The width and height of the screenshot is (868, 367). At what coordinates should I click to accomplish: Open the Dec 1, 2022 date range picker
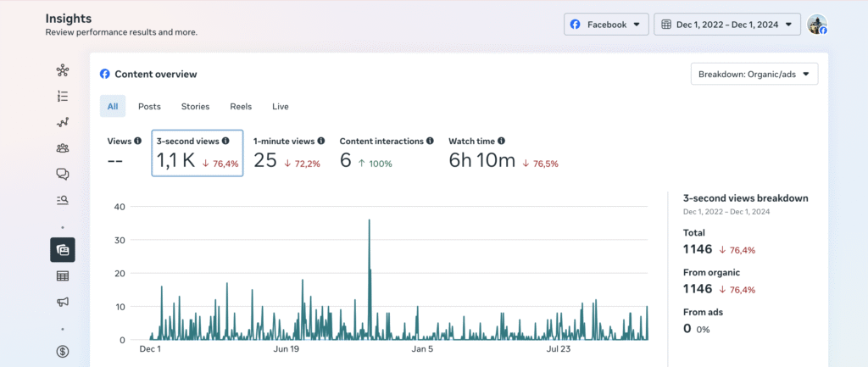click(x=726, y=25)
